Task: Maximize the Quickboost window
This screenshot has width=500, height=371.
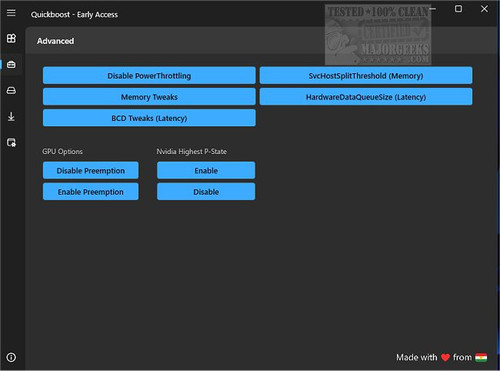Action: pos(459,9)
